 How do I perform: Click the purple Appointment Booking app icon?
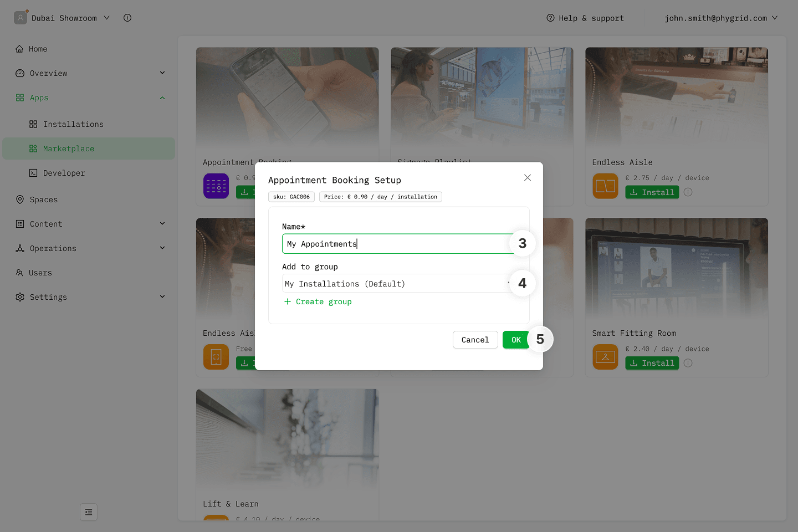click(216, 186)
